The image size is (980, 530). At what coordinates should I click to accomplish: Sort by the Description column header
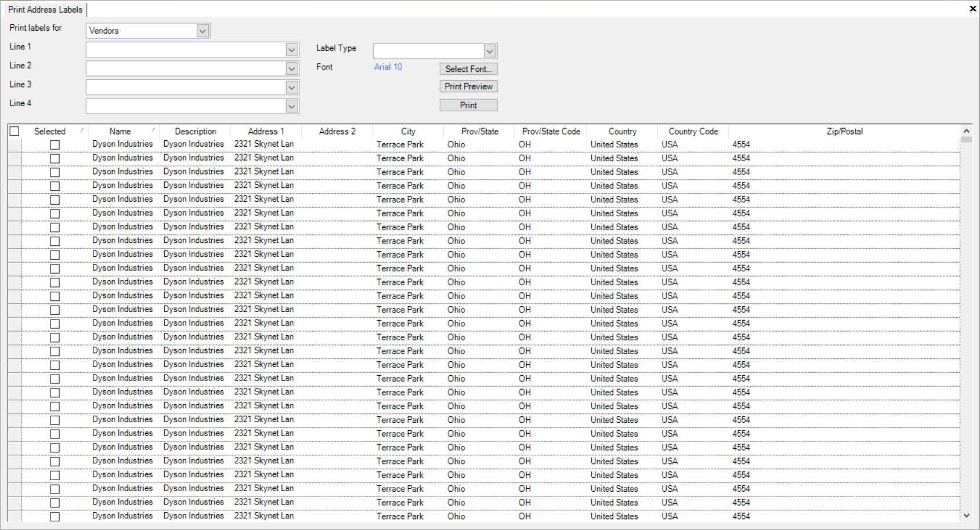(x=196, y=132)
